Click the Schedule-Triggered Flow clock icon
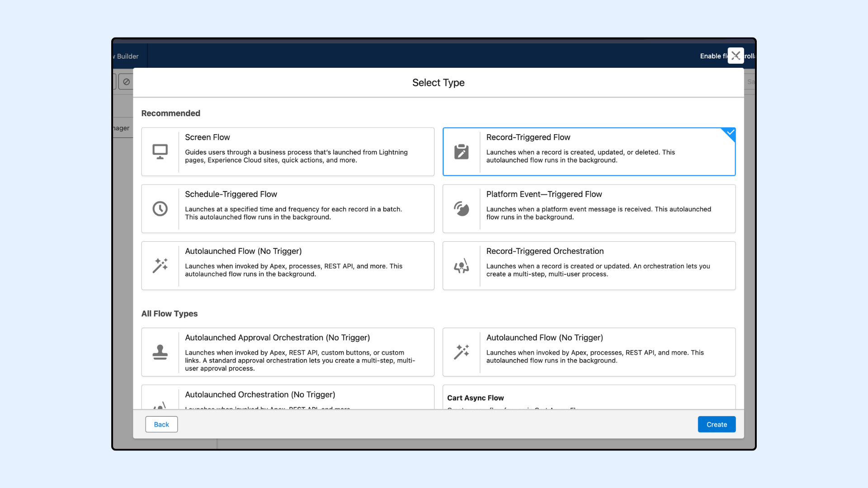The height and width of the screenshot is (488, 868). (x=160, y=209)
